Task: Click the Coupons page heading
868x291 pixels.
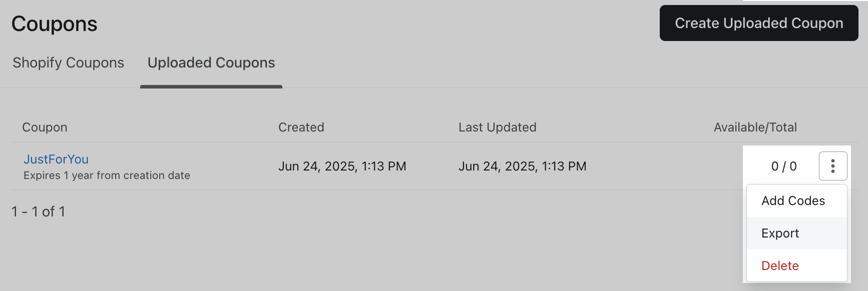Action: (54, 23)
